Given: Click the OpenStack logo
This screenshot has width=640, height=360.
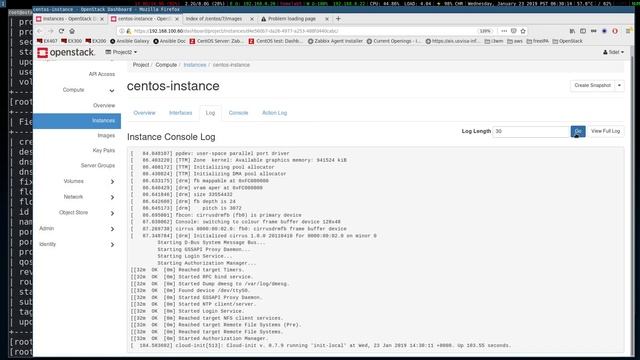Looking at the screenshot, I should tap(66, 52).
